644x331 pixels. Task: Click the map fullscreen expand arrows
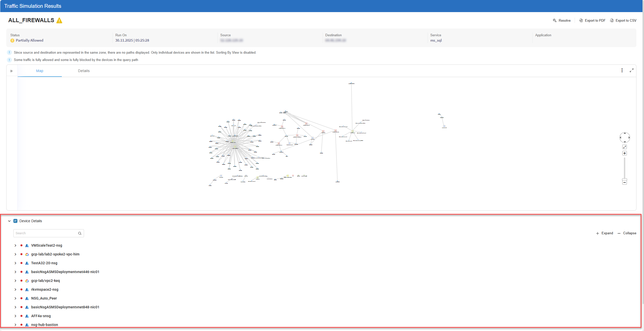coord(631,71)
